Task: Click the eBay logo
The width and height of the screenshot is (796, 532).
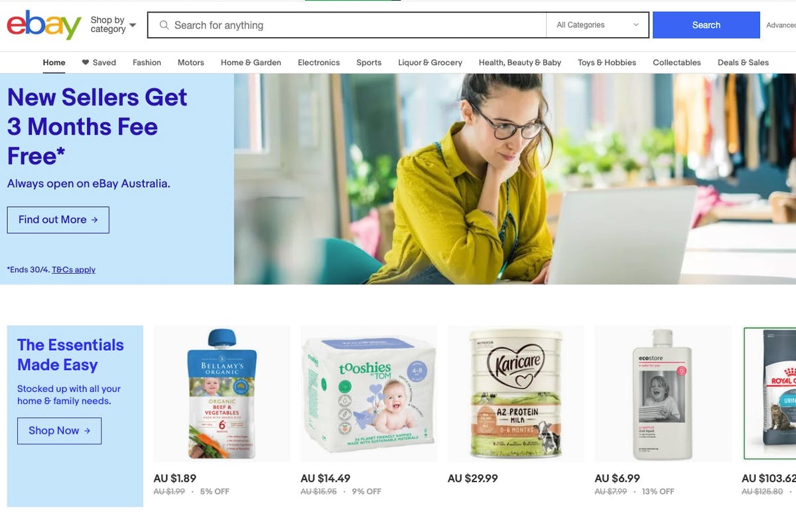Action: coord(44,25)
